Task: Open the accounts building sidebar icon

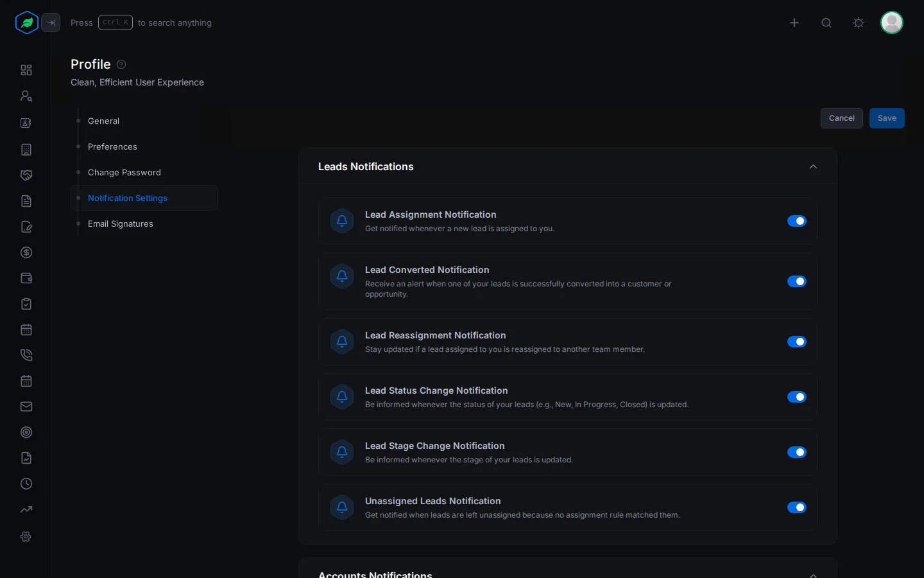Action: 26,150
